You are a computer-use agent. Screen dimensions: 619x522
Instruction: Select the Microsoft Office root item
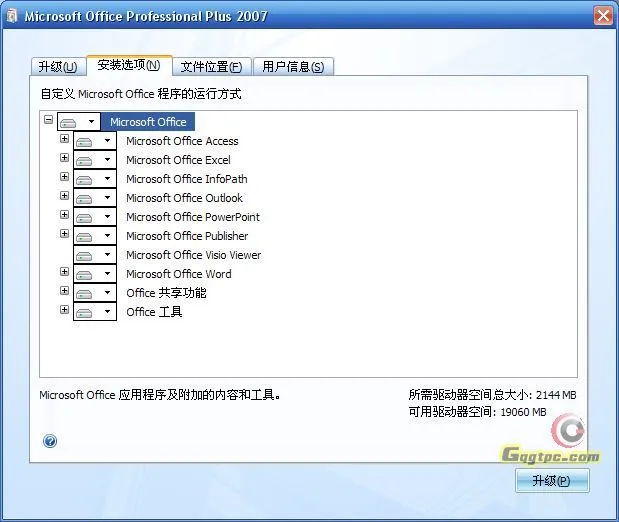click(x=148, y=122)
